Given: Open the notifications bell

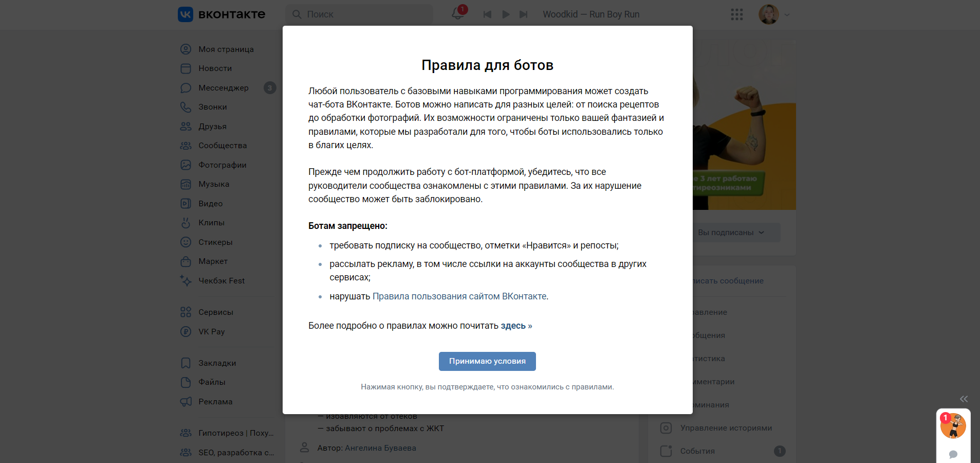Looking at the screenshot, I should (x=457, y=14).
